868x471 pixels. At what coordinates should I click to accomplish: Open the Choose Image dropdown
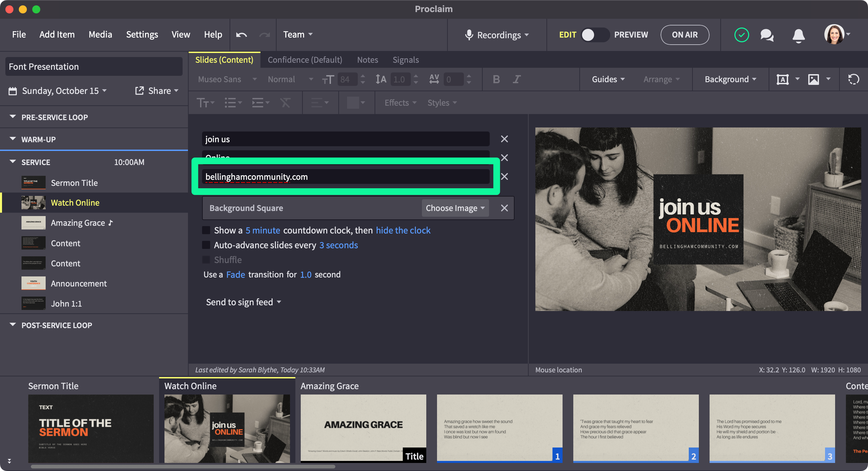[x=455, y=208]
